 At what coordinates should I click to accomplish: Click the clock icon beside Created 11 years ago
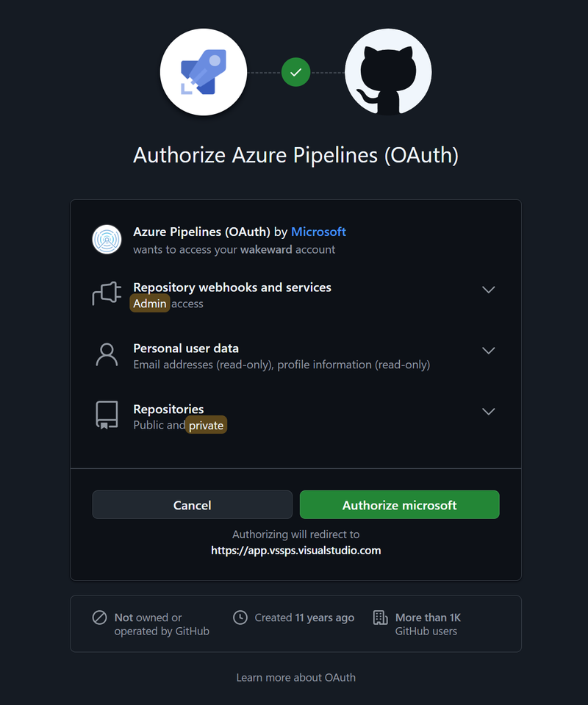pyautogui.click(x=240, y=618)
